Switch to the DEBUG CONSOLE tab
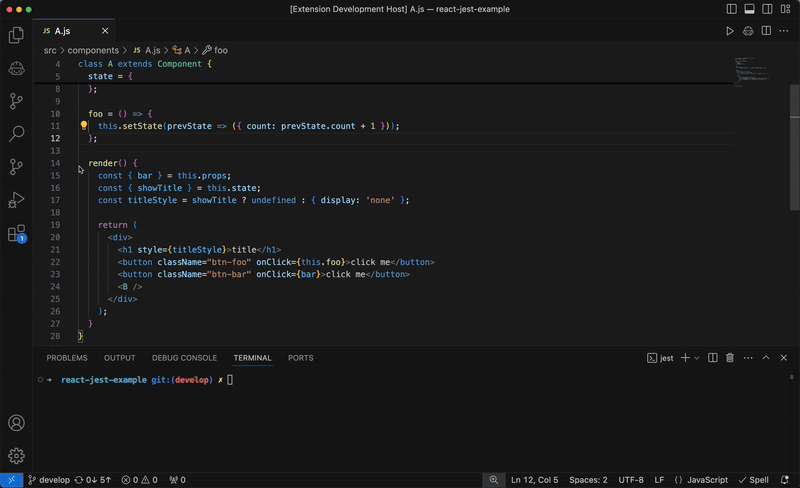Viewport: 800px width, 488px height. [x=184, y=358]
